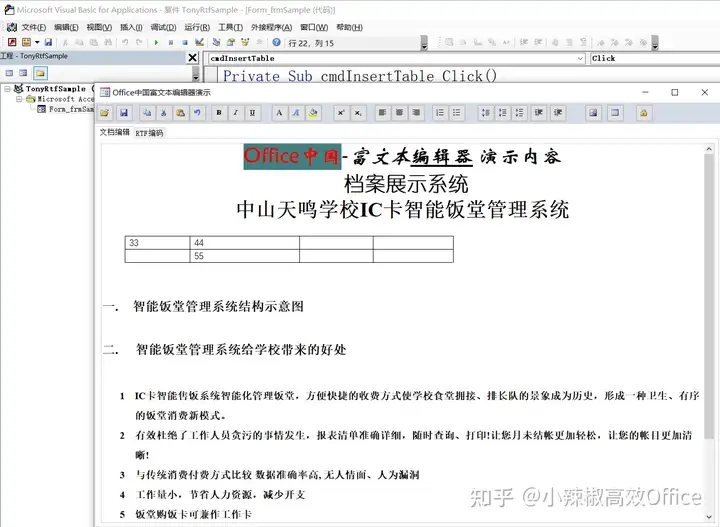Open the 插入(I) menu
720x527 pixels.
pyautogui.click(x=131, y=28)
